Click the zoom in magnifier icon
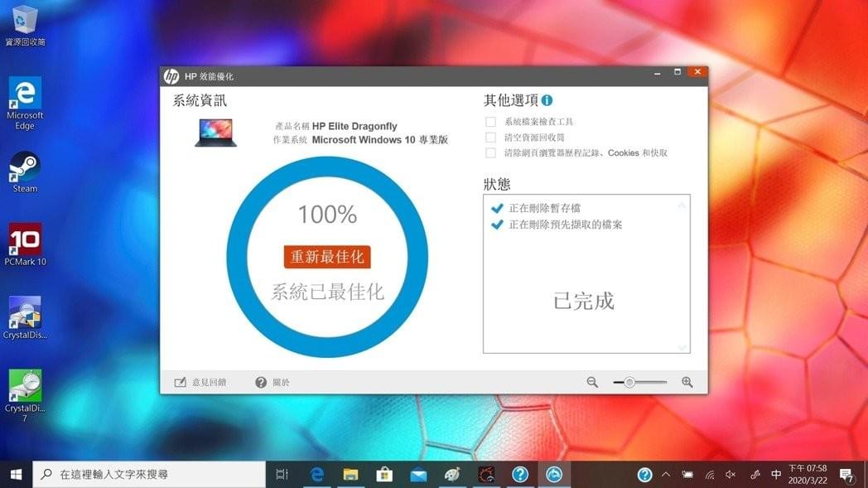 [687, 382]
